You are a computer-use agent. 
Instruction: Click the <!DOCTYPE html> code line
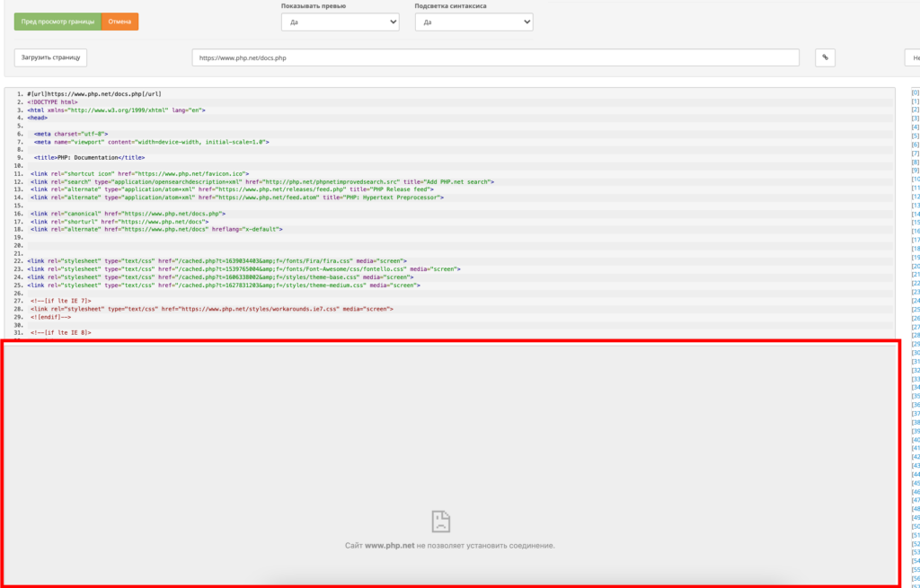coord(52,102)
